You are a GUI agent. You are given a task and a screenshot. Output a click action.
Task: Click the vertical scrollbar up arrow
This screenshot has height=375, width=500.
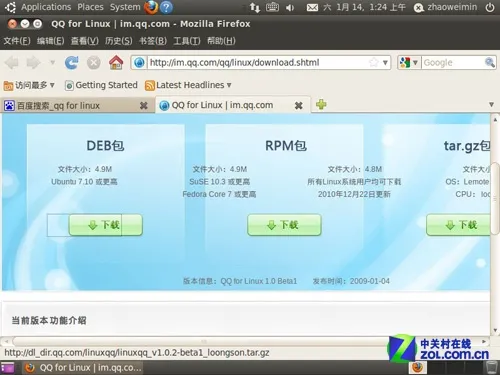(x=495, y=119)
